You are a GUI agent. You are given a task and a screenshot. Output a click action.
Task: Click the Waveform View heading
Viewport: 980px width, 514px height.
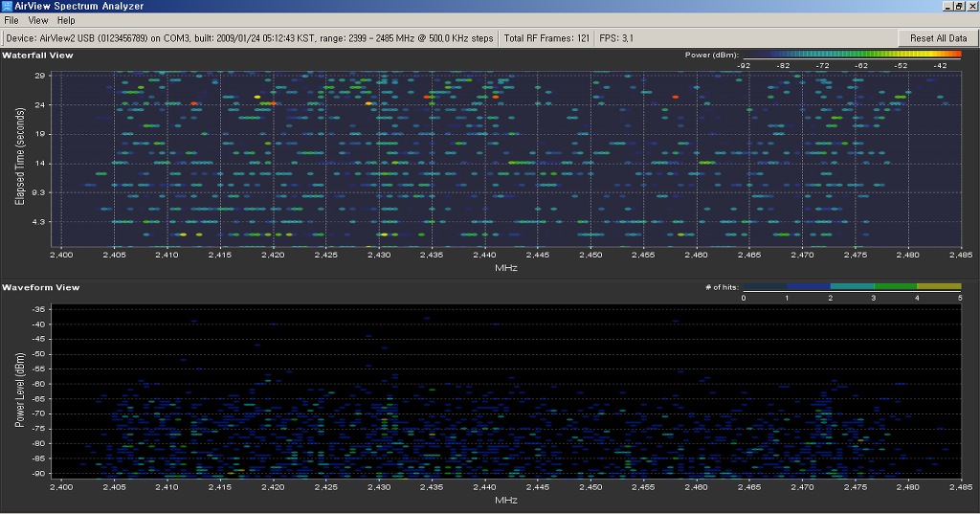(40, 288)
